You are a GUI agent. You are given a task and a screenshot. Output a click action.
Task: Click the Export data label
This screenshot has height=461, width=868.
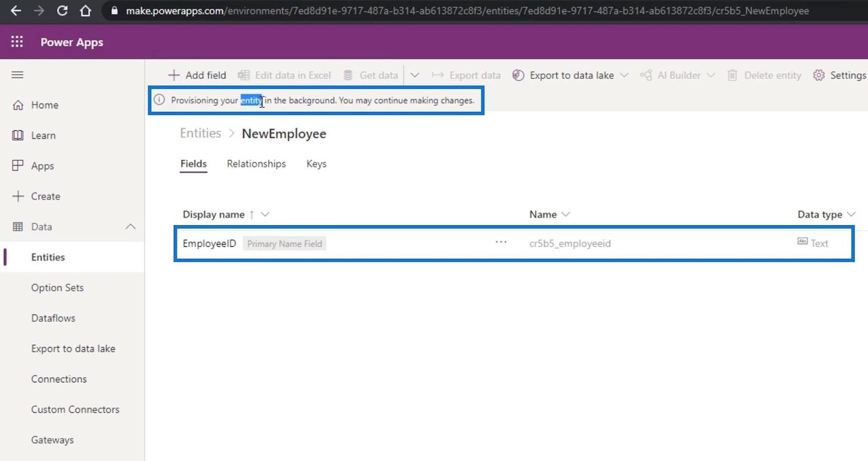click(475, 75)
